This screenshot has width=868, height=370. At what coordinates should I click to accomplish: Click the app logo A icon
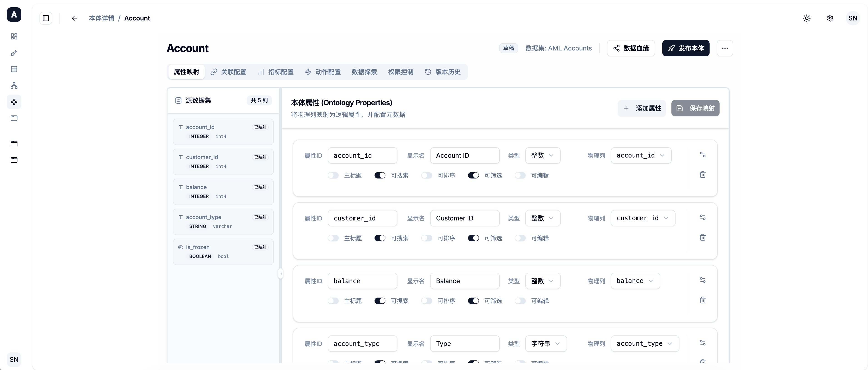[x=14, y=15]
